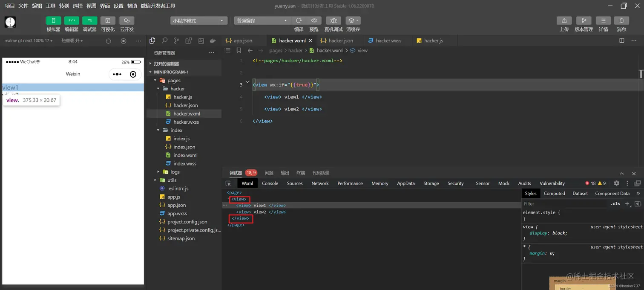Open hacker.wxss in the file tree

186,122
